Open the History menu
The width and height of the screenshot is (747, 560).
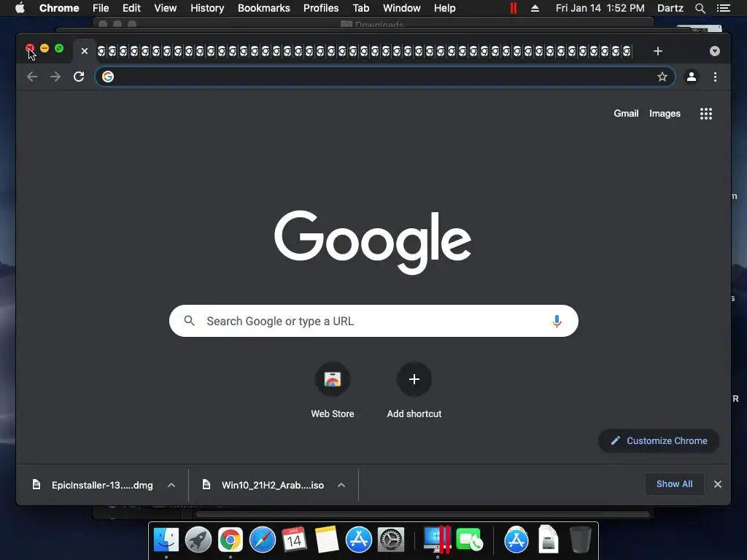tap(207, 8)
